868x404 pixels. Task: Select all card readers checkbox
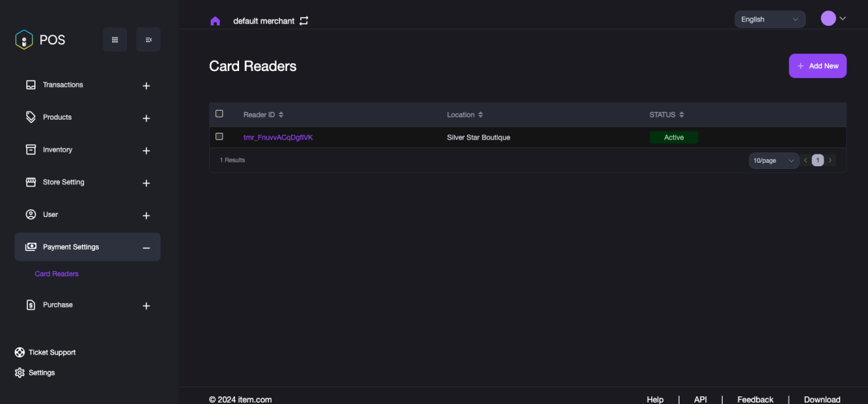click(x=220, y=113)
